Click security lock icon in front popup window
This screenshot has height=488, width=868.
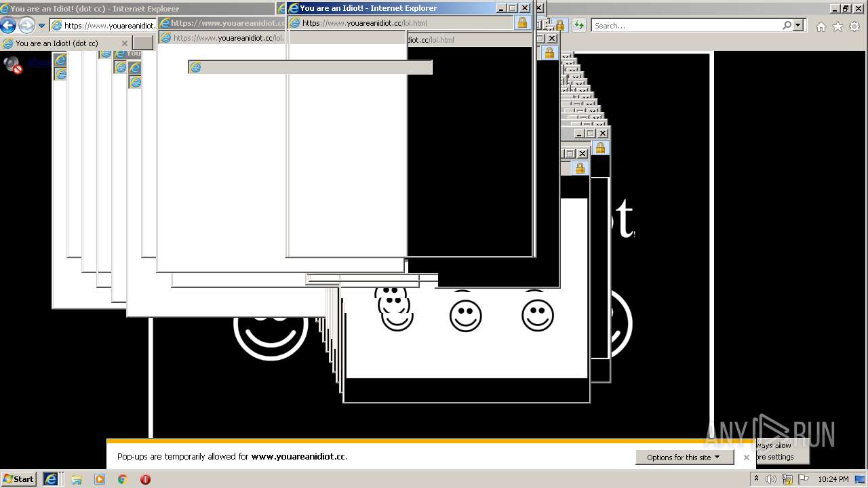tap(522, 22)
